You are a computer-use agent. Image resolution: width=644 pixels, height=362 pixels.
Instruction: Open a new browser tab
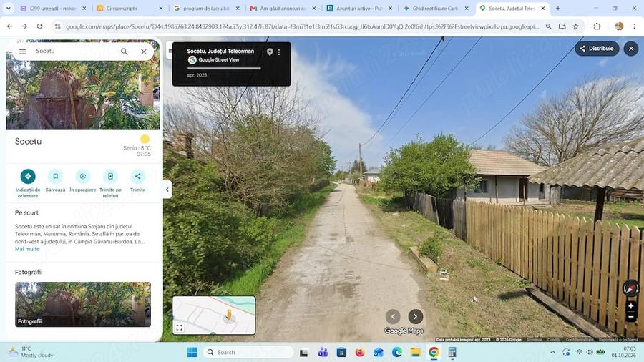pos(557,8)
